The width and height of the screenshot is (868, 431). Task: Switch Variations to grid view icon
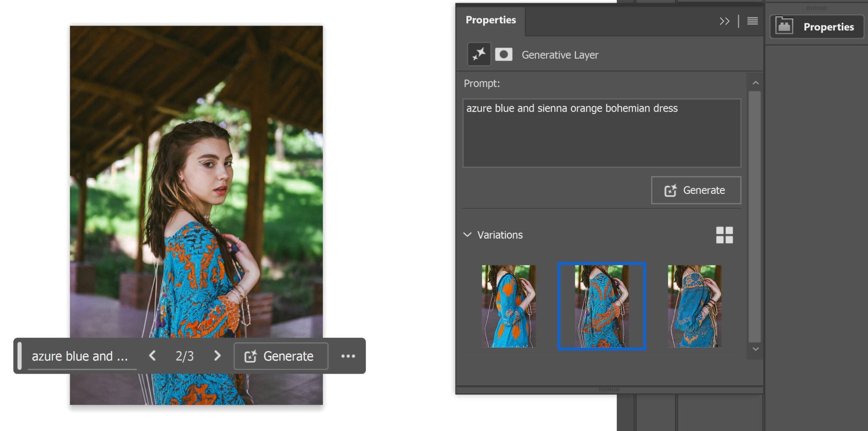pos(725,235)
